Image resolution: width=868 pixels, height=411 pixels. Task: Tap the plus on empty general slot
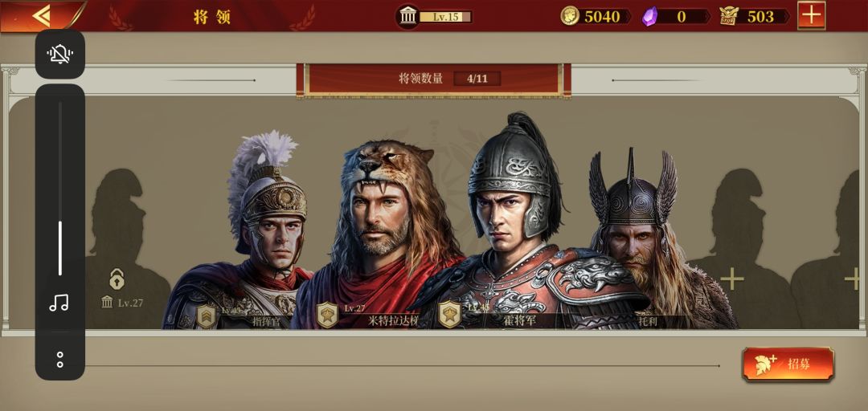(732, 279)
